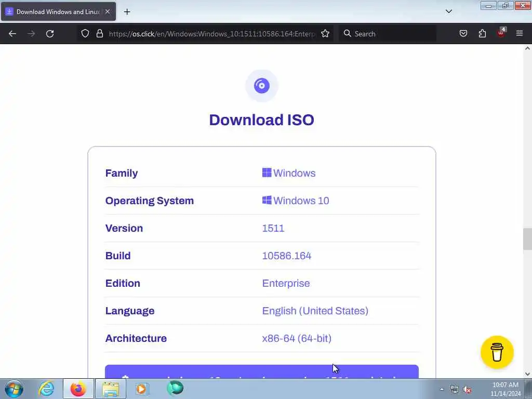
Task: Click the search magnifier icon
Action: pyautogui.click(x=347, y=34)
